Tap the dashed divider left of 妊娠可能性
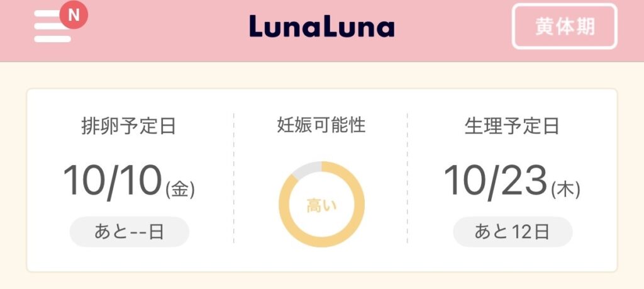 pos(234,179)
